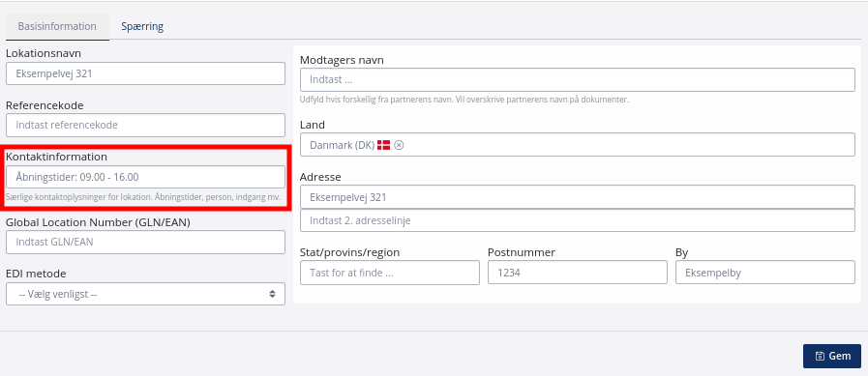Screen dimensions: 868x376
Task: Switch to the Spærring tab
Action: pyautogui.click(x=142, y=26)
